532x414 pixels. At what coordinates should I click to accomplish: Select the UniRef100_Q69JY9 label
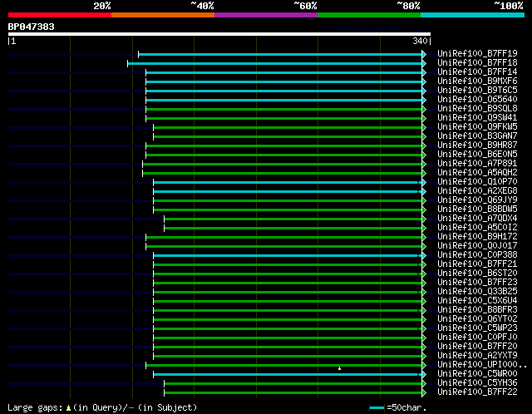tap(477, 200)
